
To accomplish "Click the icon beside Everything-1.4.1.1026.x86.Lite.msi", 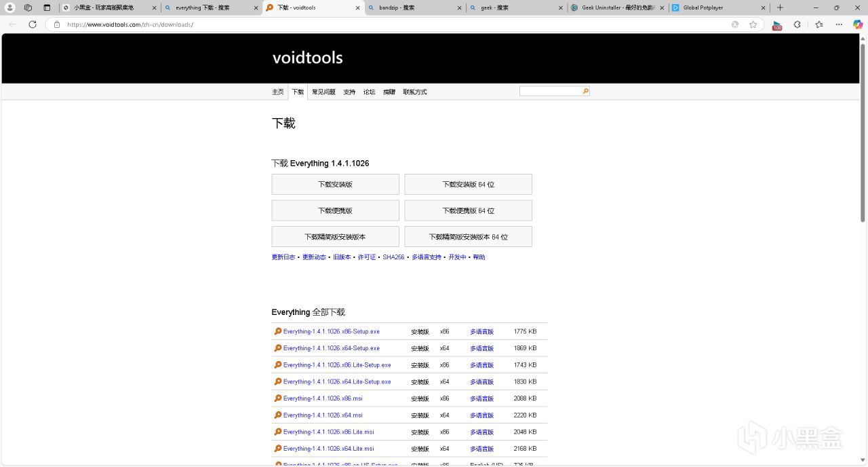I will pos(277,432).
